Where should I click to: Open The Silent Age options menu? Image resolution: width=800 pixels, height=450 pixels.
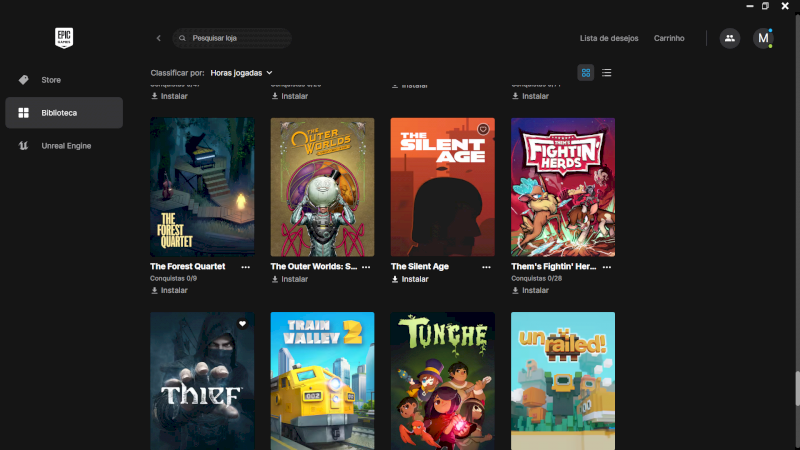(486, 267)
